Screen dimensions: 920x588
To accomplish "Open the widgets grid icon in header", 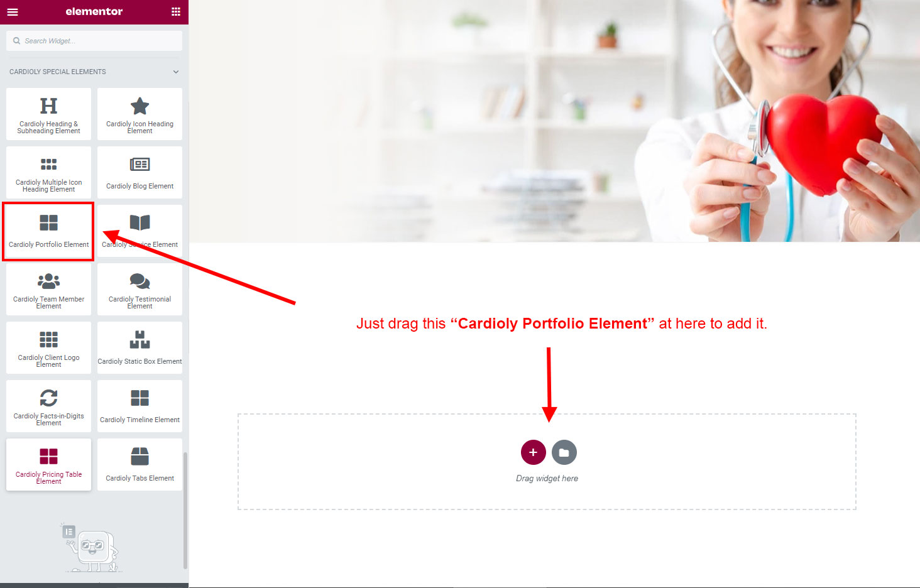I will click(176, 12).
